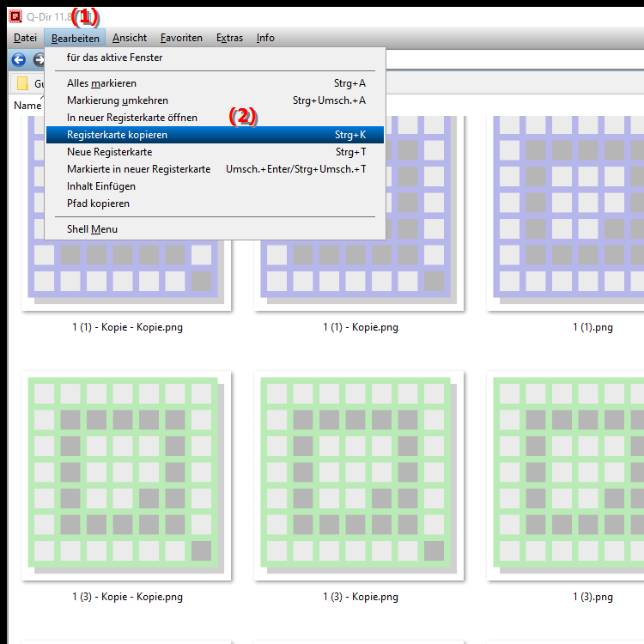Screen dimensions: 644x644
Task: Select 'Inhalt Einfügen' from the menu
Action: click(215, 186)
